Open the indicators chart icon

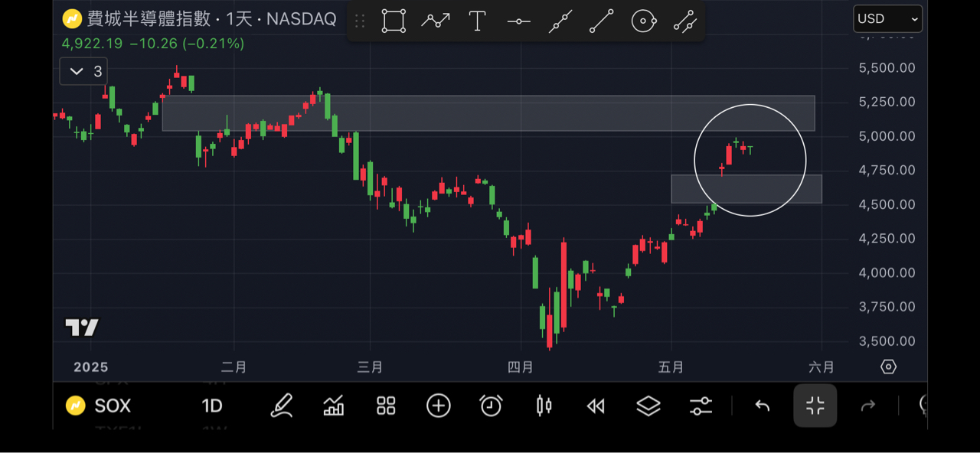pyautogui.click(x=334, y=406)
